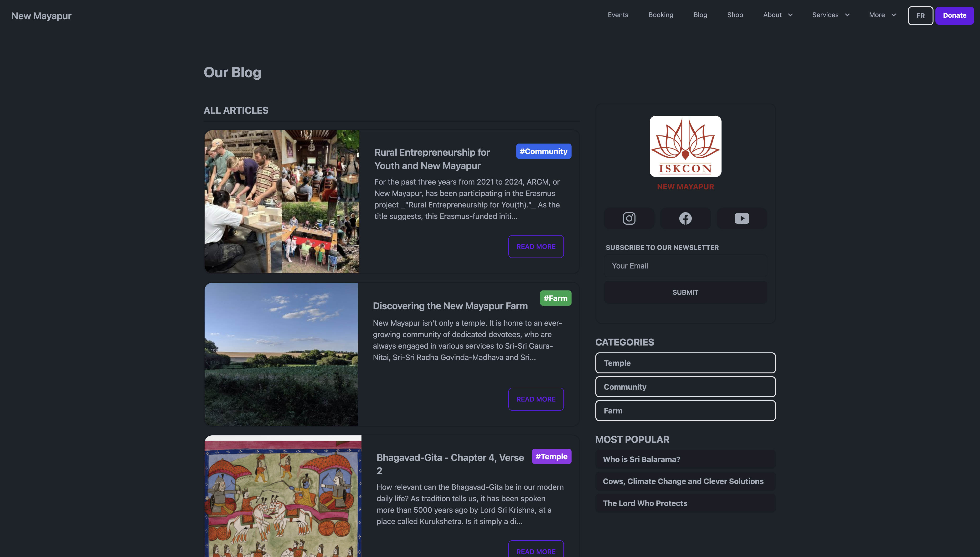This screenshot has height=557, width=980.
Task: Open the Instagram profile icon
Action: [x=629, y=218]
